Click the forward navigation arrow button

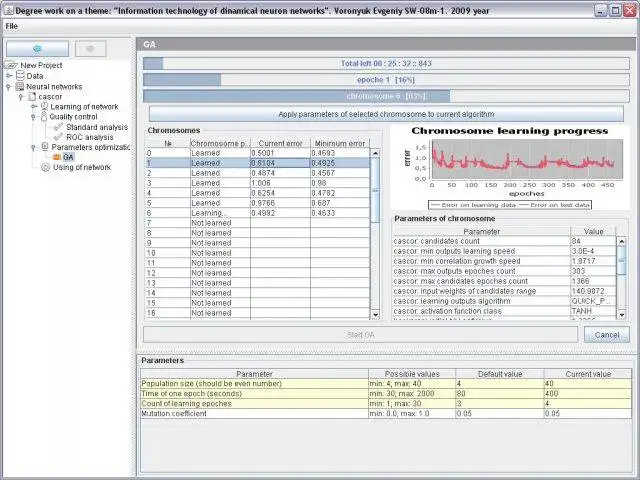coord(90,49)
